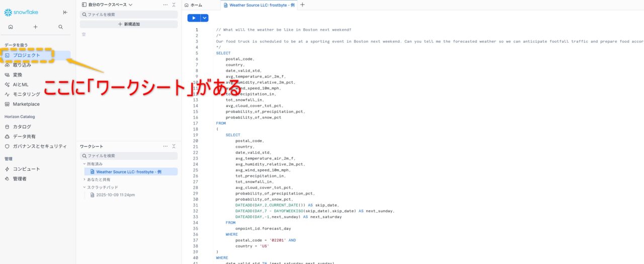Expand the あなたと共有 tree section

point(84,179)
